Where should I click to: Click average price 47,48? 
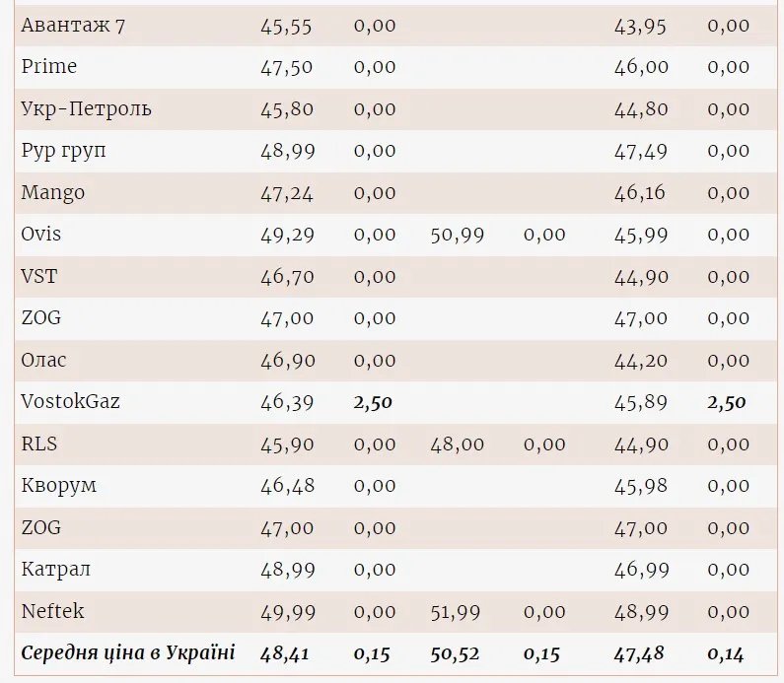click(640, 652)
